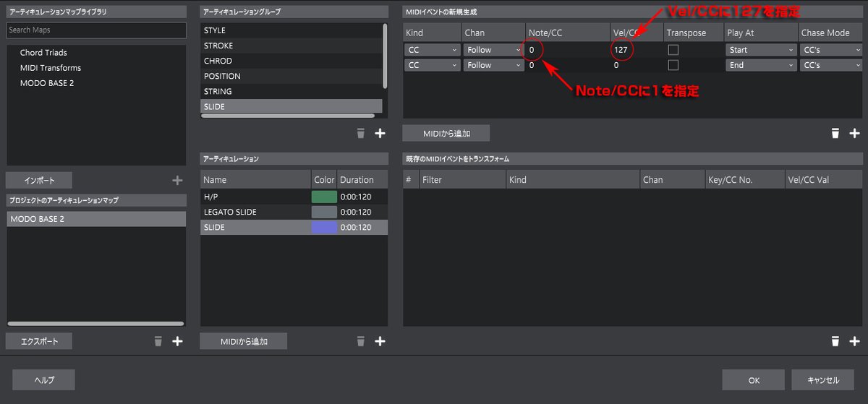The image size is (868, 404).
Task: Open Kind dropdown in the Start row
Action: (x=432, y=50)
